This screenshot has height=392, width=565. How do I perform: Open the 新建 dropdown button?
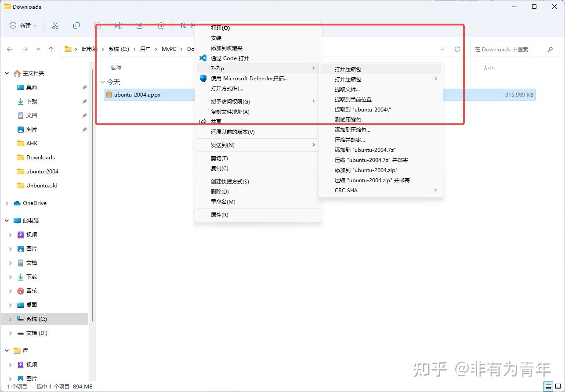click(23, 25)
